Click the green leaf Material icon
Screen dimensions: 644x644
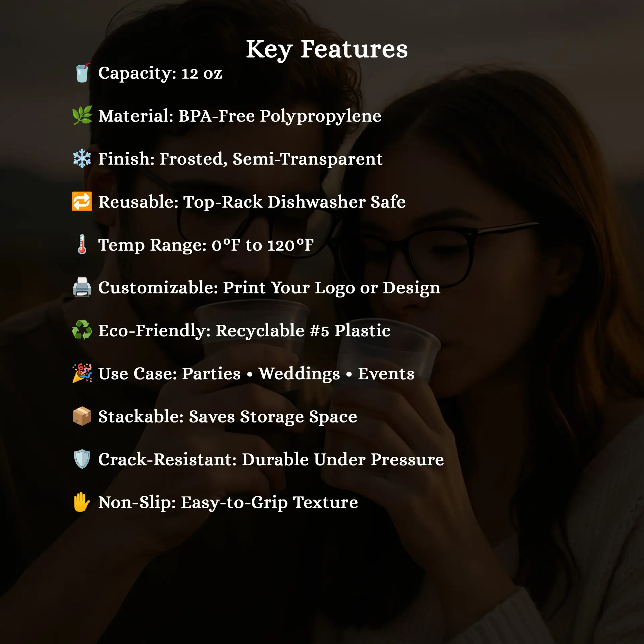tap(82, 116)
